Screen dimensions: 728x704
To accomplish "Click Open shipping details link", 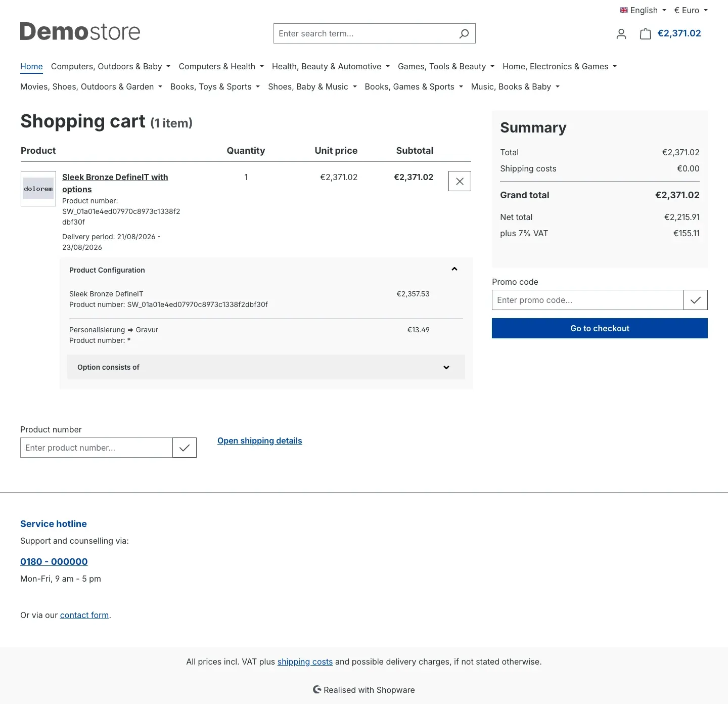I will pyautogui.click(x=260, y=441).
